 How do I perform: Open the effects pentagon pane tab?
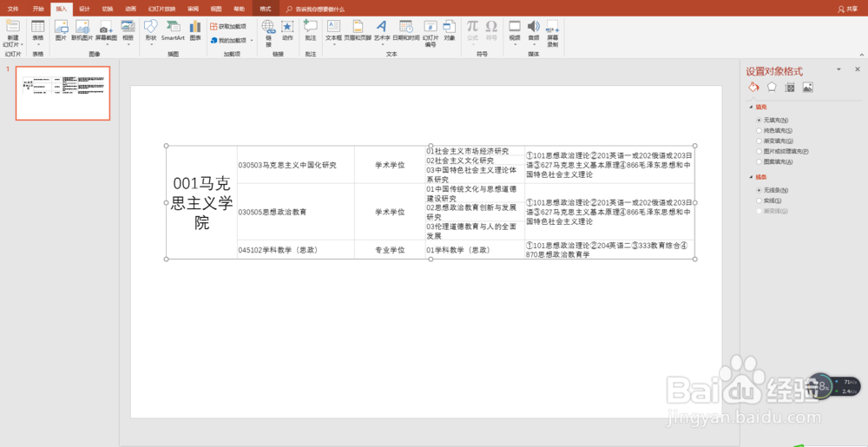(x=771, y=87)
